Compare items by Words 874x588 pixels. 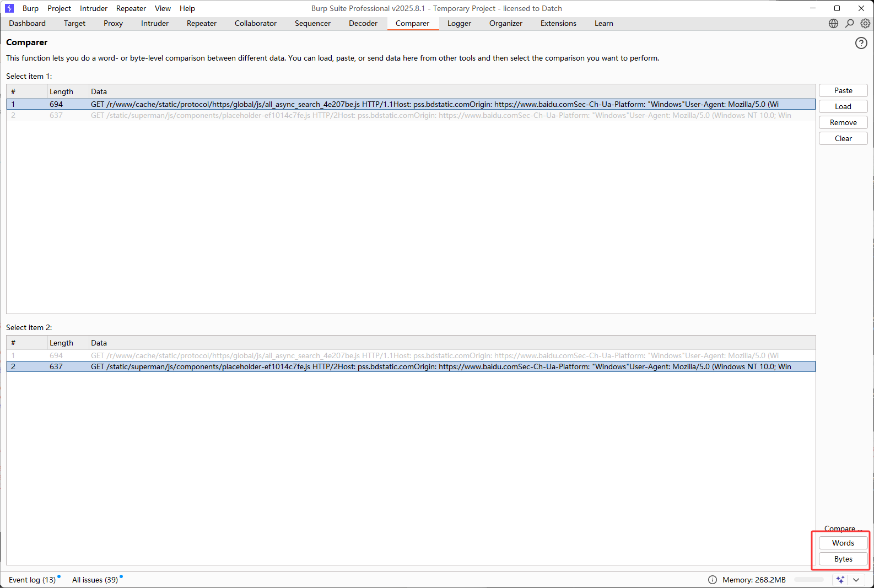click(843, 543)
